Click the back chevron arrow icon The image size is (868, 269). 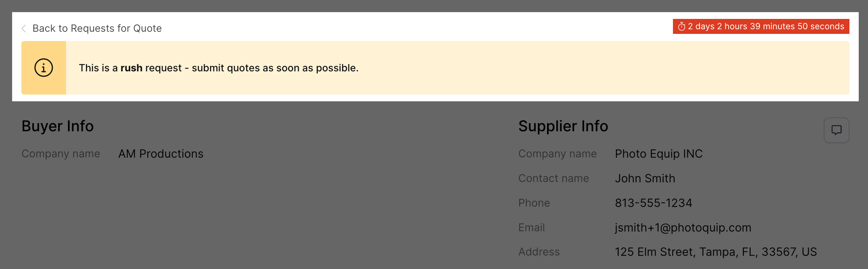(x=24, y=29)
